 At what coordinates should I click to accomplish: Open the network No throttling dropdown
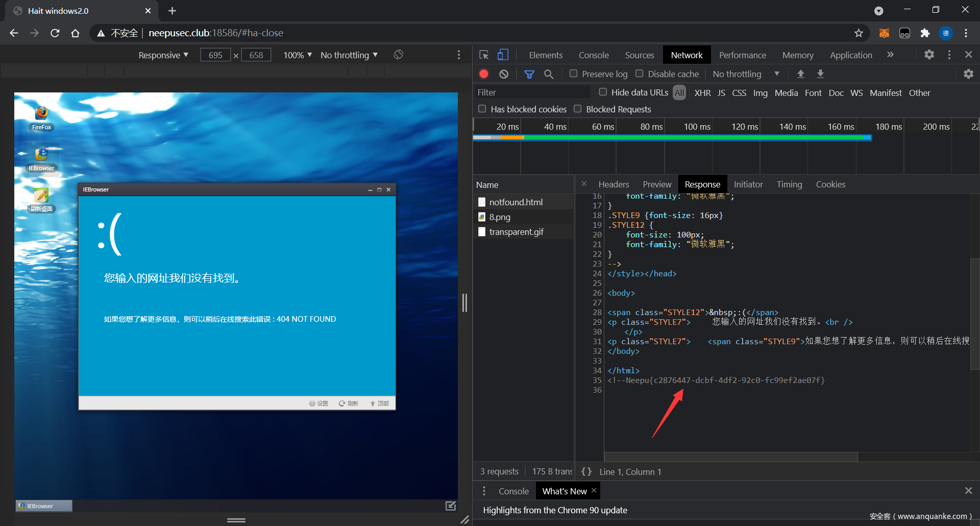(746, 74)
